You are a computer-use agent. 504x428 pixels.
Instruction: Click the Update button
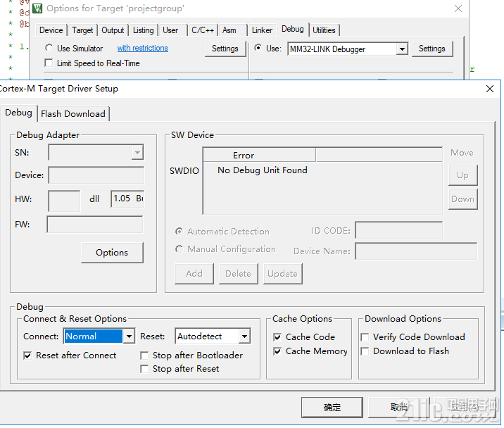coord(282,274)
